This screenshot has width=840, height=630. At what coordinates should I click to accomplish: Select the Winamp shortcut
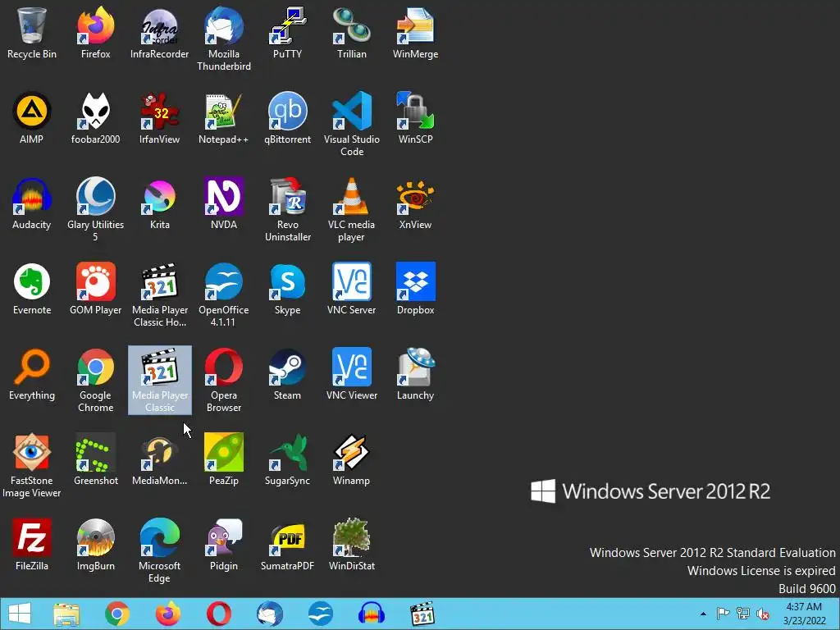[x=351, y=459]
